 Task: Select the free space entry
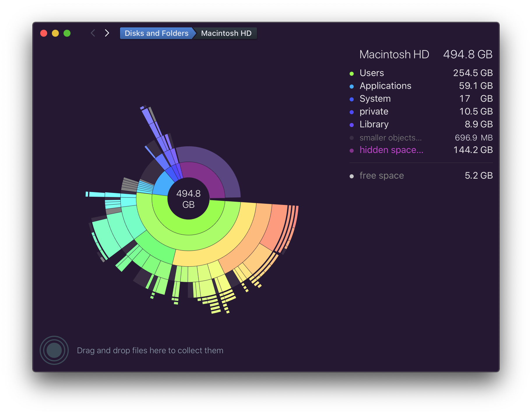click(x=421, y=175)
